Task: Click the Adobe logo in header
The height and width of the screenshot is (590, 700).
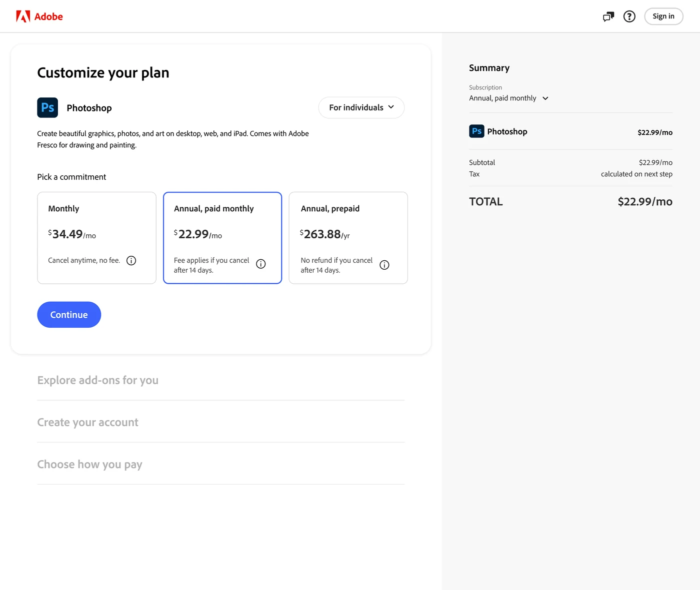Action: click(x=39, y=16)
